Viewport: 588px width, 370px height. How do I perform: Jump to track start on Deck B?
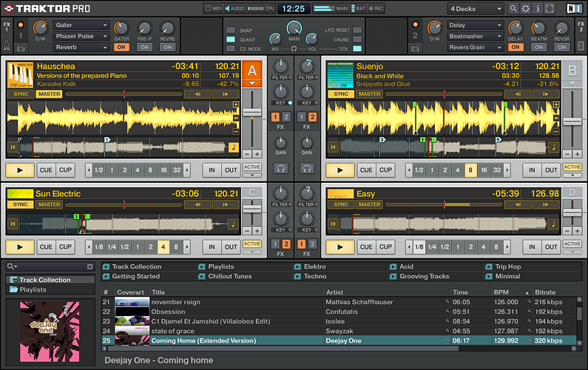click(x=333, y=147)
